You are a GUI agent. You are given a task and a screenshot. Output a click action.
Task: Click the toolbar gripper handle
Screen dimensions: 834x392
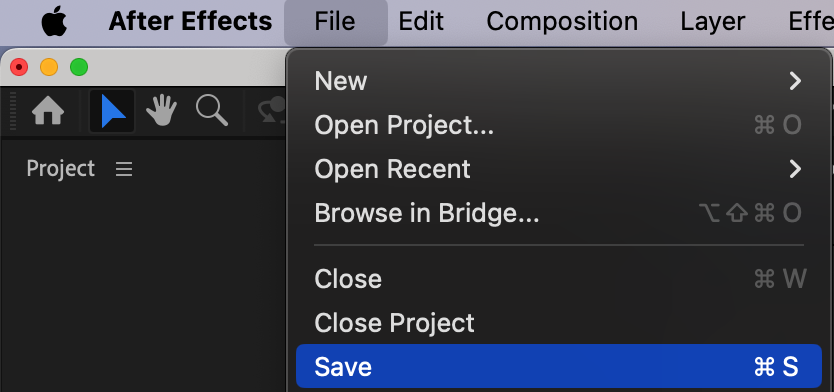pos(13,111)
